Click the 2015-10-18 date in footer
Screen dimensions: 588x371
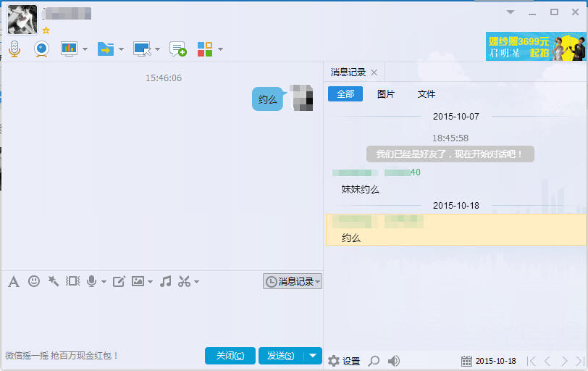point(496,361)
